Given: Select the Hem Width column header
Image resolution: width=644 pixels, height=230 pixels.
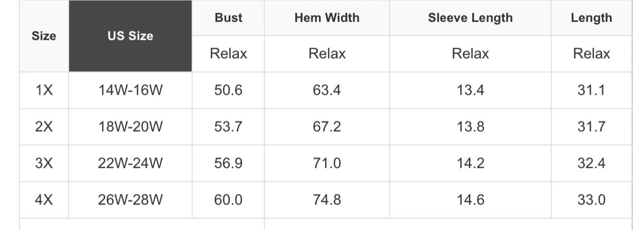Looking at the screenshot, I should tap(327, 18).
